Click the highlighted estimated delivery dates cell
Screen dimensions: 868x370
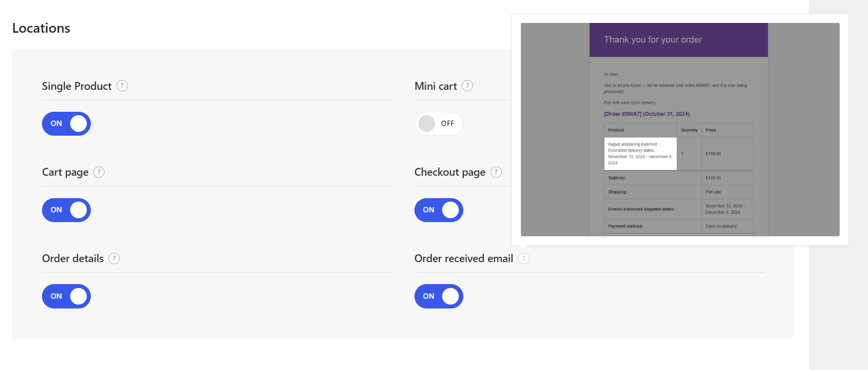641,154
